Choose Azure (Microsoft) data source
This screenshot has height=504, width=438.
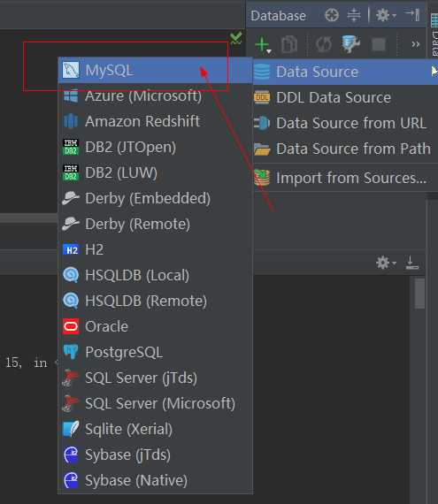155,95
